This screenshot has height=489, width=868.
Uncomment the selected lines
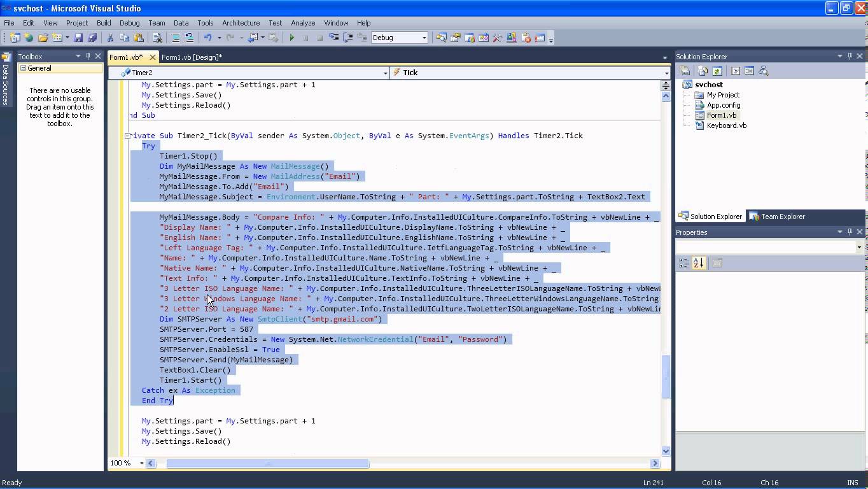tap(189, 38)
